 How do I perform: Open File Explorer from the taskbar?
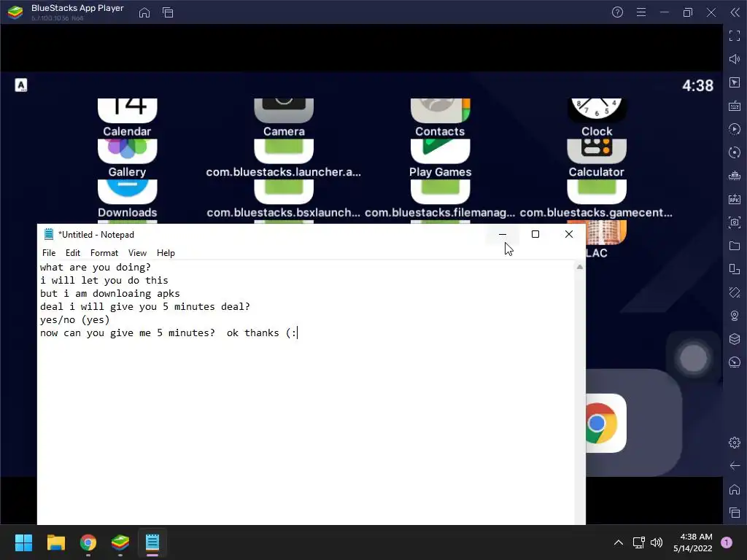click(55, 542)
